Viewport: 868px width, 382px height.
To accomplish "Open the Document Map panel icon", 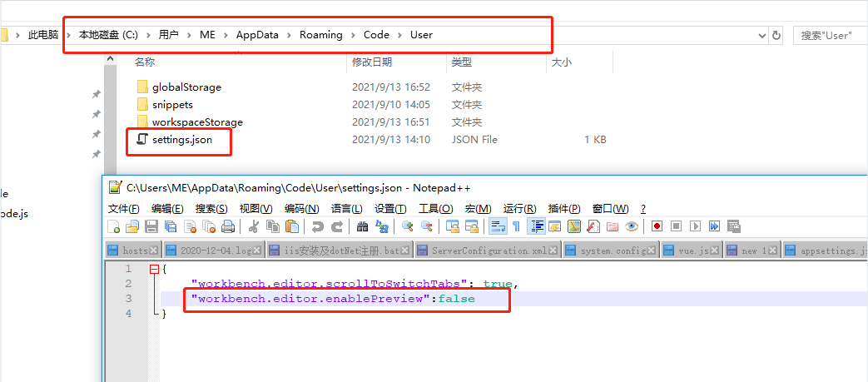I will (x=574, y=226).
